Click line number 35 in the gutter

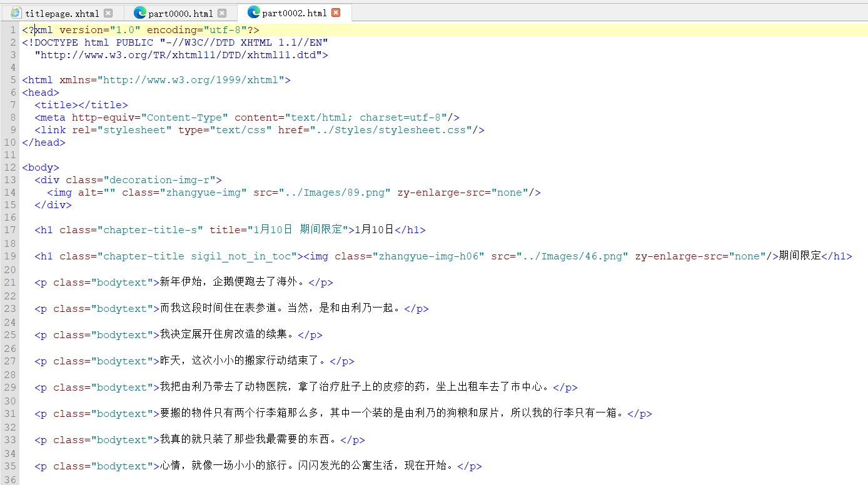[x=9, y=466]
